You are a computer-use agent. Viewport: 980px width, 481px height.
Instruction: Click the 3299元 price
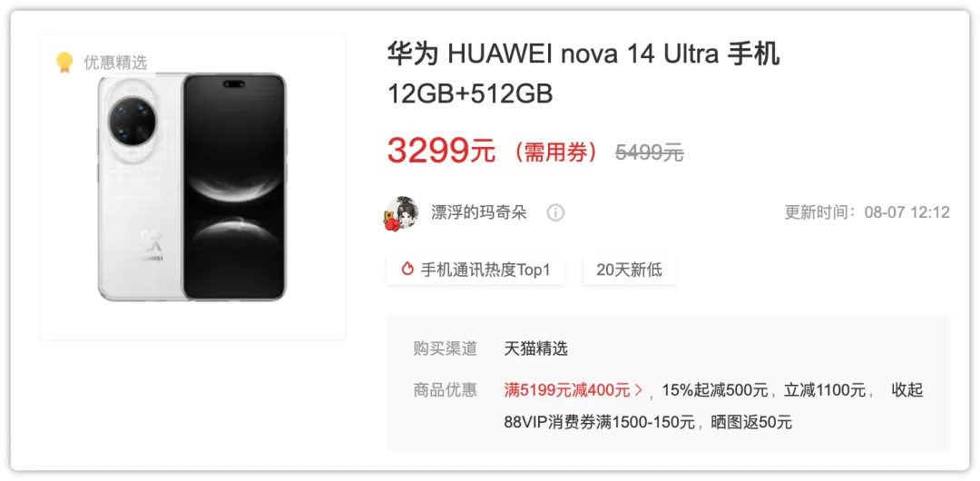coord(441,151)
